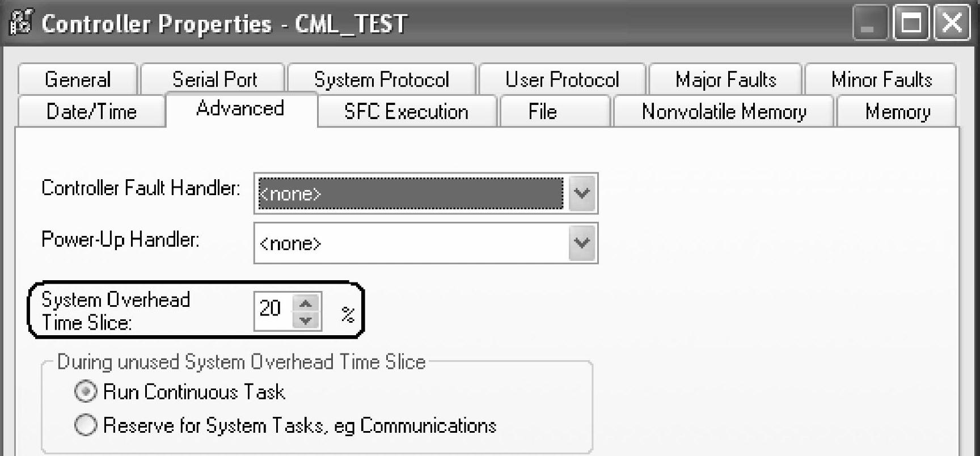Viewport: 980px width, 456px height.
Task: Switch to the Memory tab
Action: (897, 112)
